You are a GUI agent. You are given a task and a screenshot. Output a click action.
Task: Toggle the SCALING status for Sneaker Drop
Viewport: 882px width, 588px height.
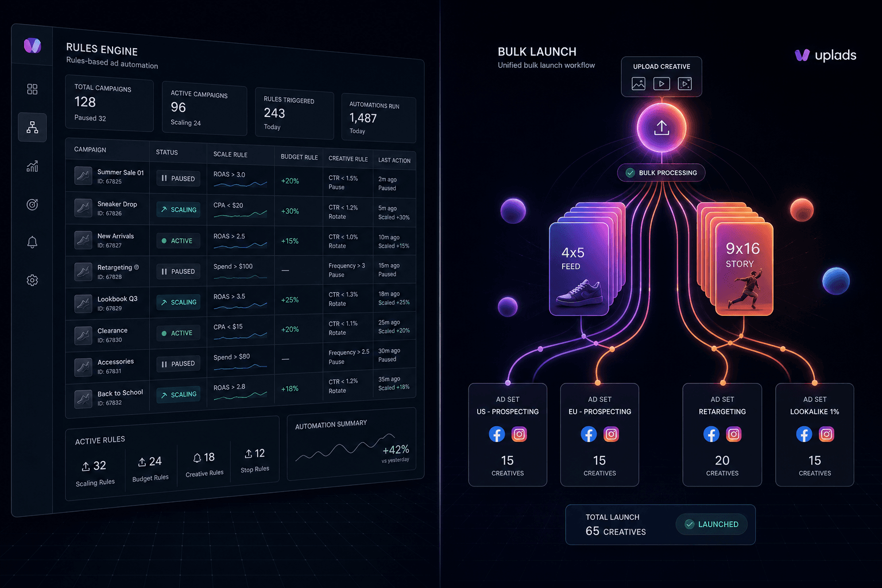(179, 210)
